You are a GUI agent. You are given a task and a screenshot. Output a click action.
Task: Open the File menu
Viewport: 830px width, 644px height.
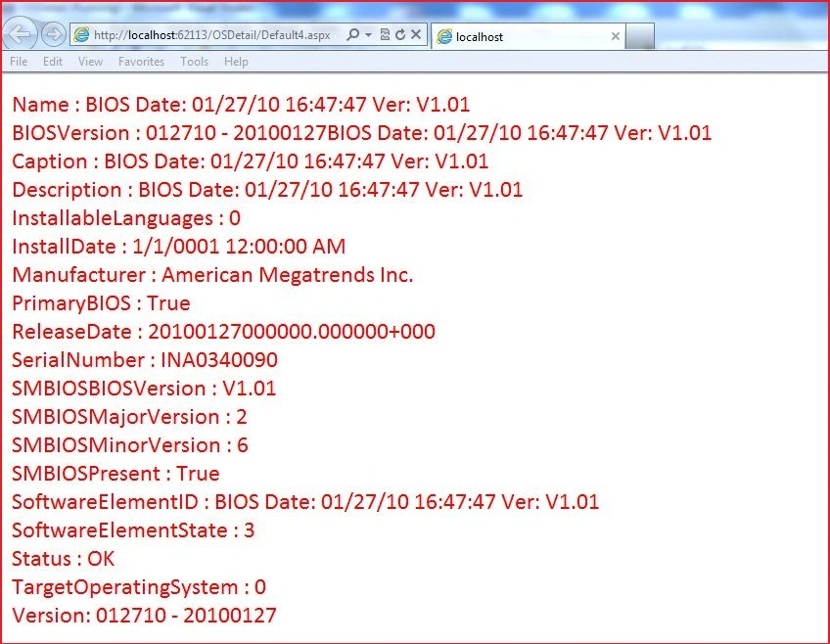19,62
